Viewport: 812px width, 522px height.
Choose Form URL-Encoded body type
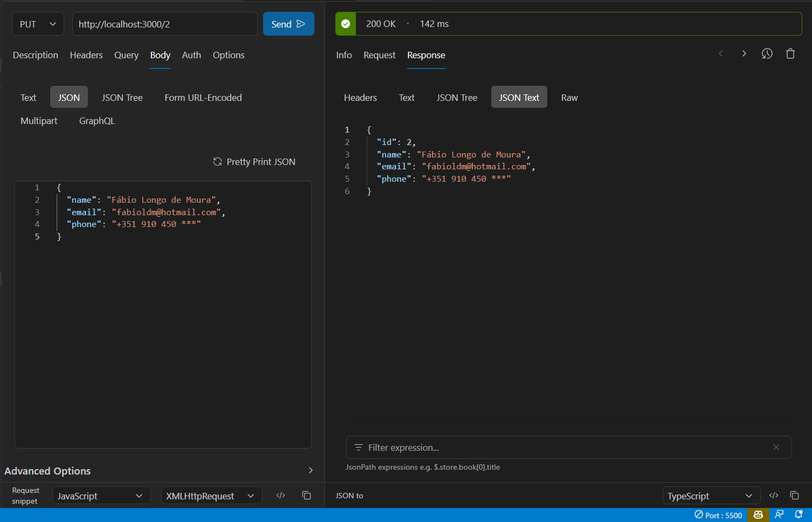point(203,98)
